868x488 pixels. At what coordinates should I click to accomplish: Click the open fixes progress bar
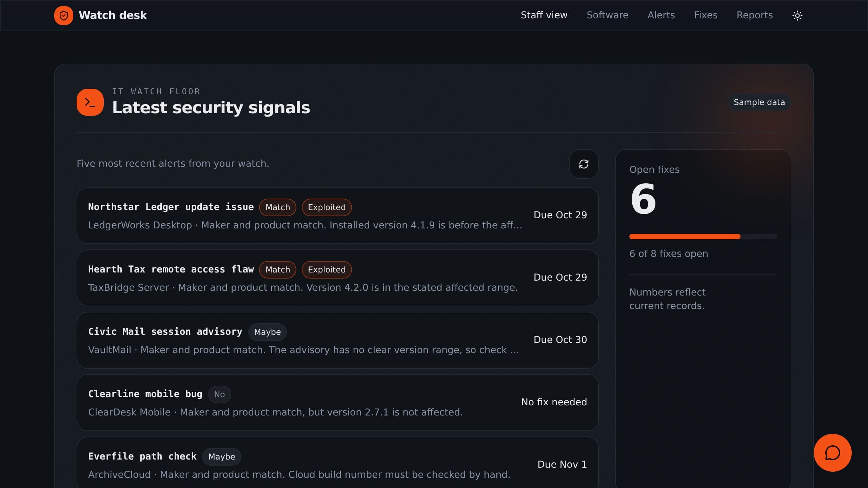703,237
